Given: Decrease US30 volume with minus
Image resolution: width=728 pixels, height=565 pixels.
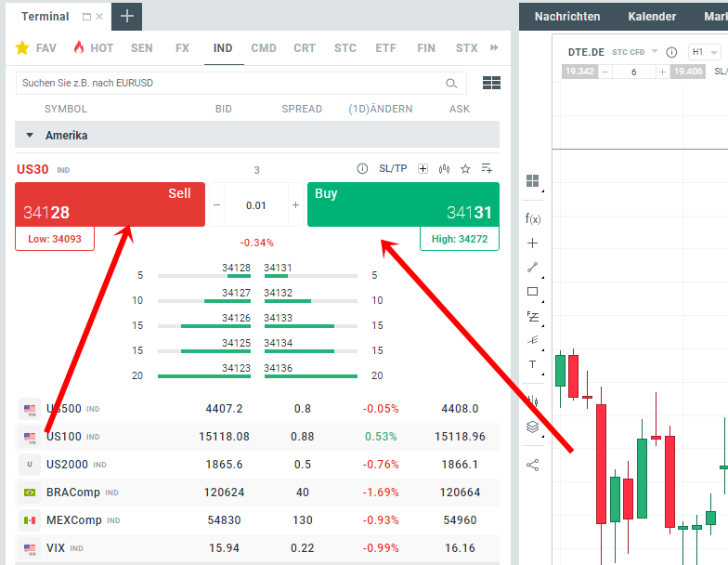Looking at the screenshot, I should click(217, 204).
